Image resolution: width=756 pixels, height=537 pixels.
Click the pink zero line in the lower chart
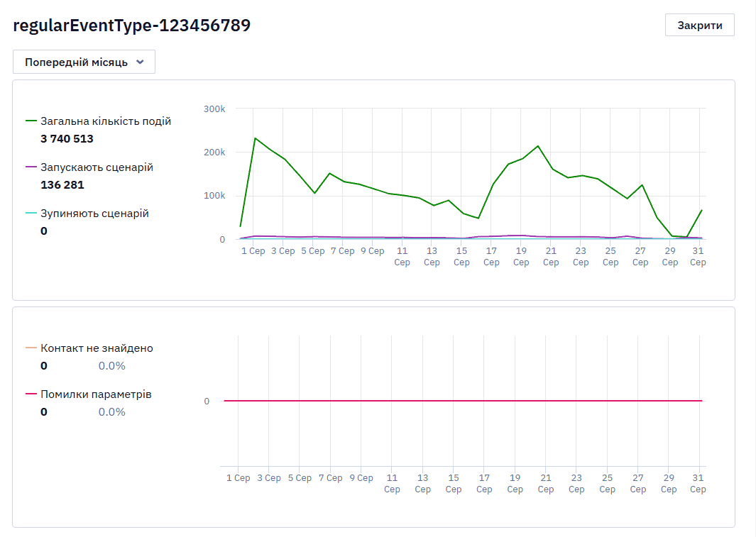click(463, 401)
